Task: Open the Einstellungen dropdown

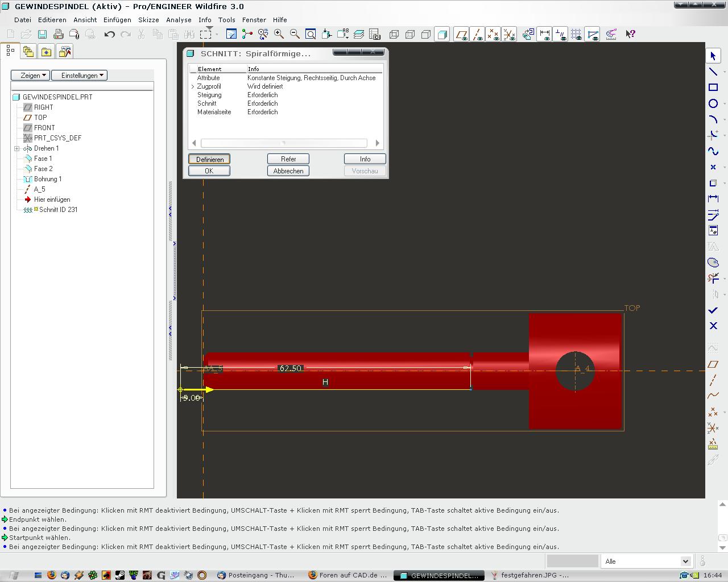Action: [79, 75]
